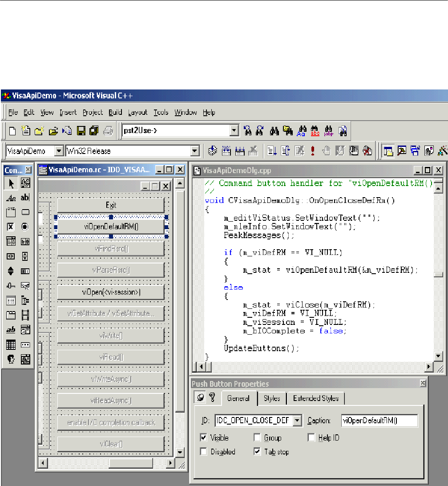
Task: Select the Group Box control tool
Action: coord(11,212)
